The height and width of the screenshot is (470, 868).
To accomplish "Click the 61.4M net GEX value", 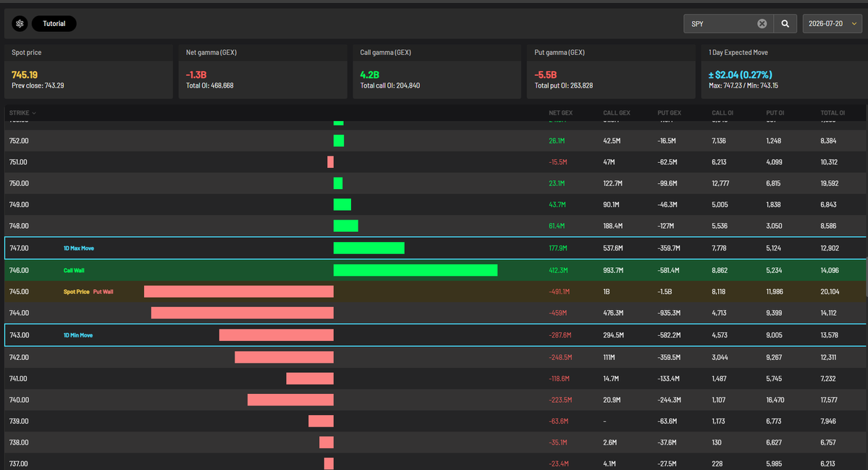I will (557, 226).
